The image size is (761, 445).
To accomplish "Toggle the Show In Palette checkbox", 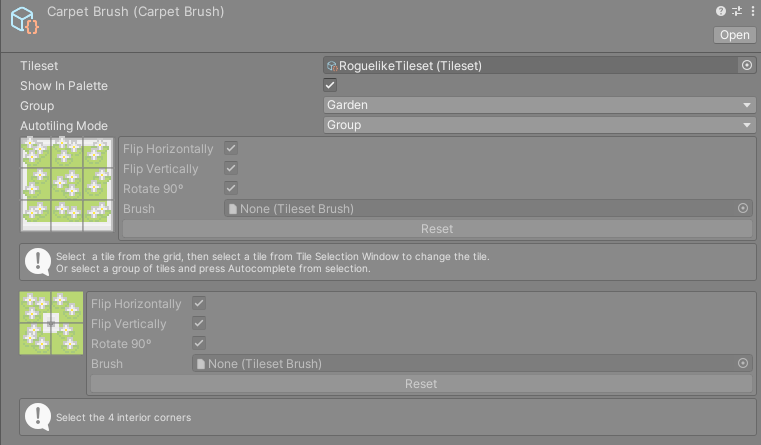I will click(330, 85).
